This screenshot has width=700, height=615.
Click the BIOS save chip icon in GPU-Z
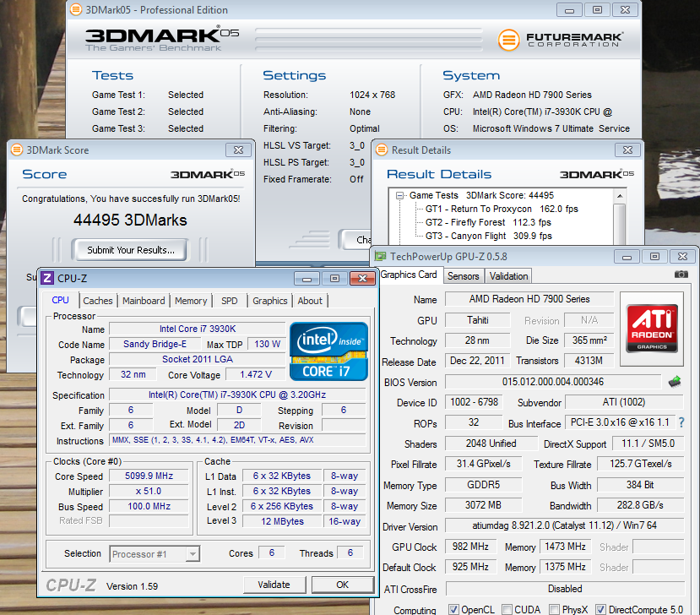(x=674, y=381)
